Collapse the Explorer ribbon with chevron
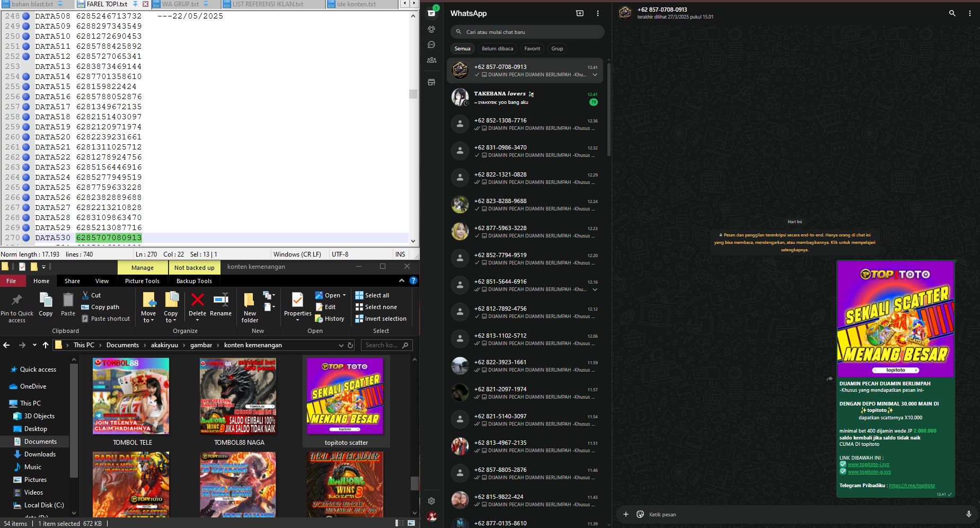The image size is (980, 528). [402, 280]
